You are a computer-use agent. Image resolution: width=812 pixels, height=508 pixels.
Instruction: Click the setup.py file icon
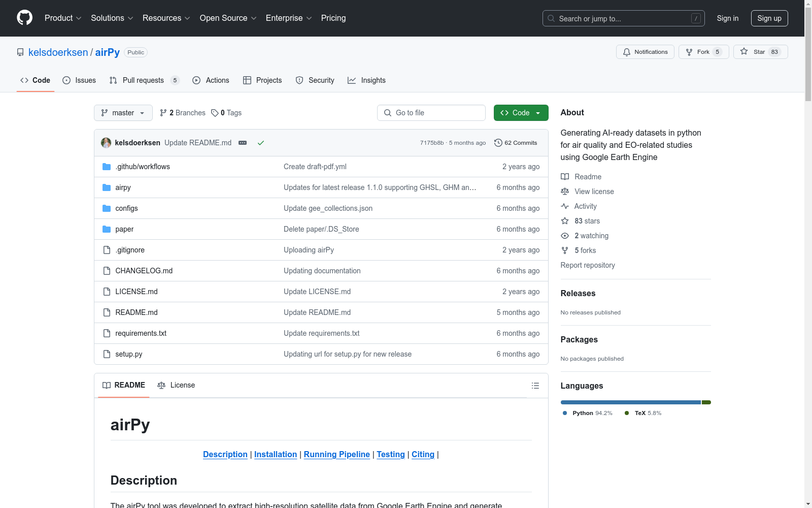[107, 354]
